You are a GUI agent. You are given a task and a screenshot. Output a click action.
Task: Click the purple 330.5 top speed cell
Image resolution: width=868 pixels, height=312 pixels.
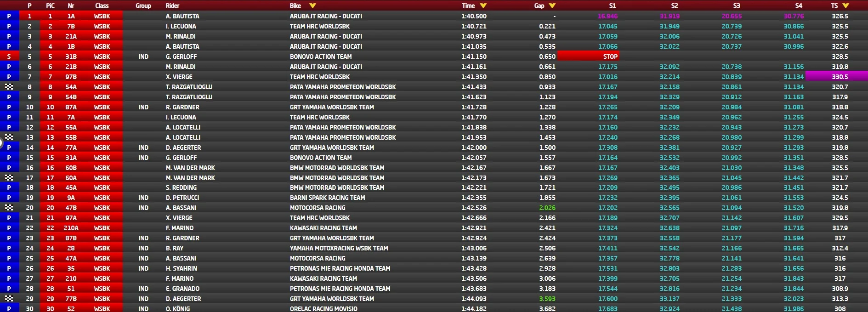836,77
